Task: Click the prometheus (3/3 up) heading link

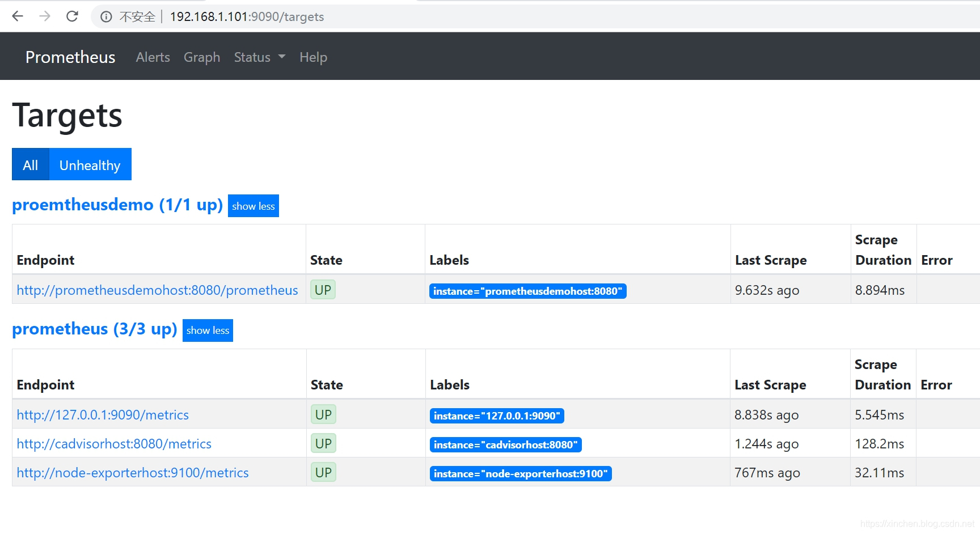Action: tap(95, 329)
